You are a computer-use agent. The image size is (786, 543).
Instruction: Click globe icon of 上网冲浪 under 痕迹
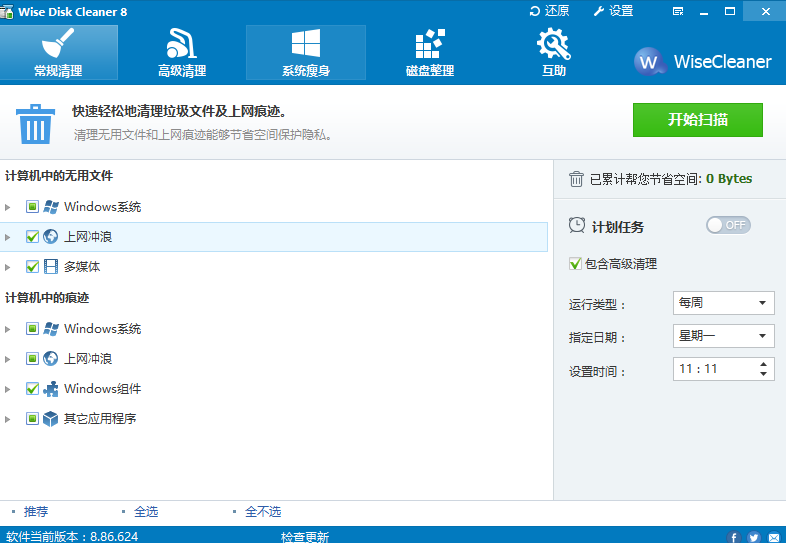[51, 359]
